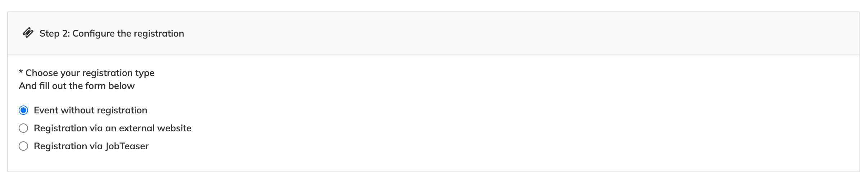This screenshot has width=868, height=183.
Task: Click the "Registration via JobTeaser" label text
Action: click(x=91, y=146)
